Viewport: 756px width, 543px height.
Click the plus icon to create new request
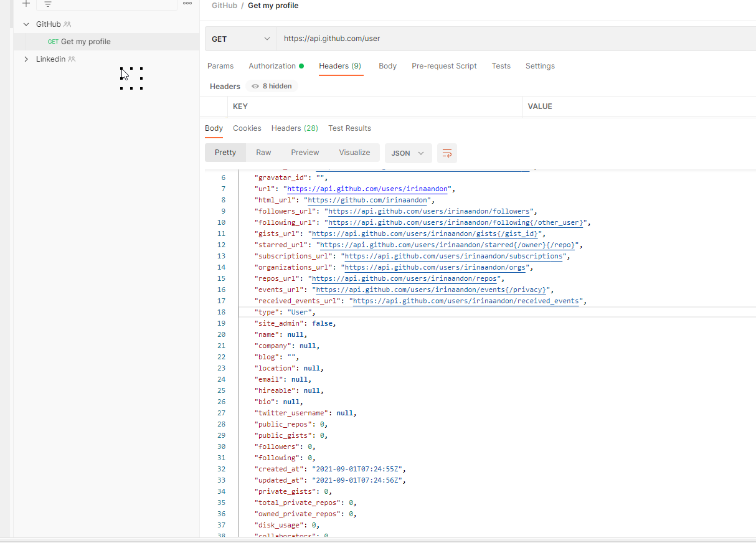pyautogui.click(x=26, y=4)
